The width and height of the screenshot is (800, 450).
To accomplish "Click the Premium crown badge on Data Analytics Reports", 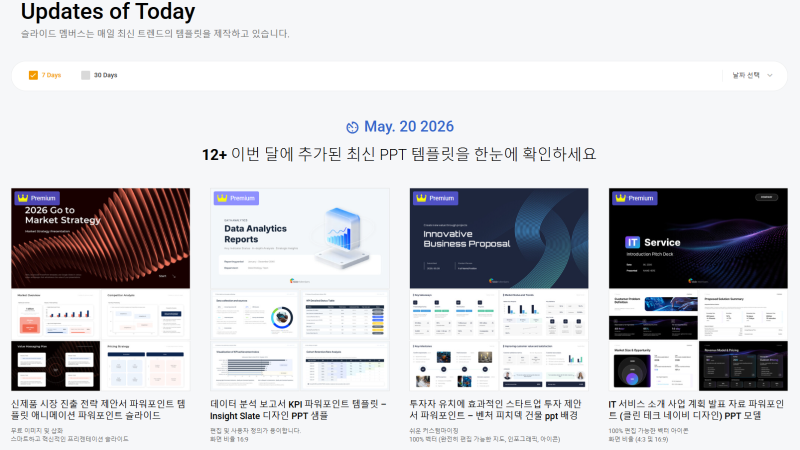I will 236,198.
